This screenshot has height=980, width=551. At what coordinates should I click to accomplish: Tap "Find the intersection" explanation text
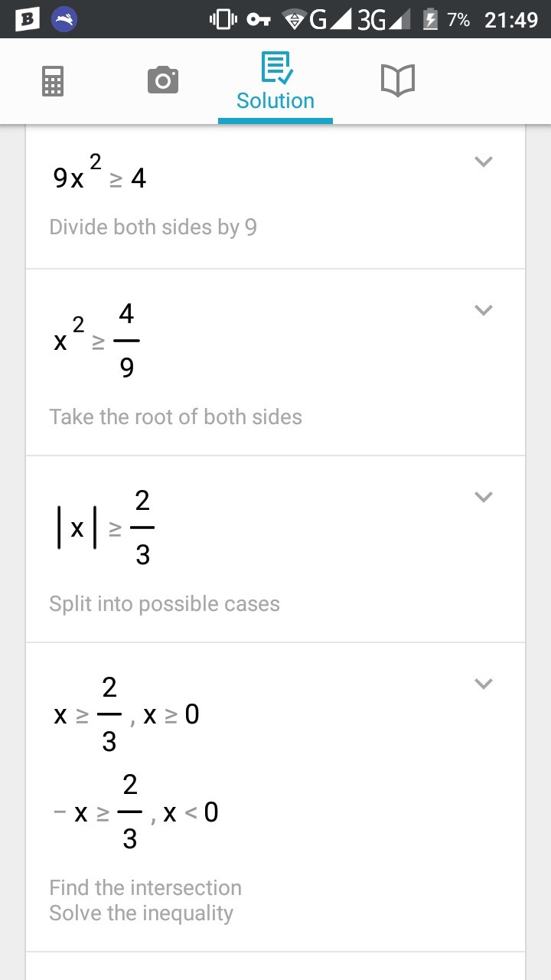pos(145,888)
